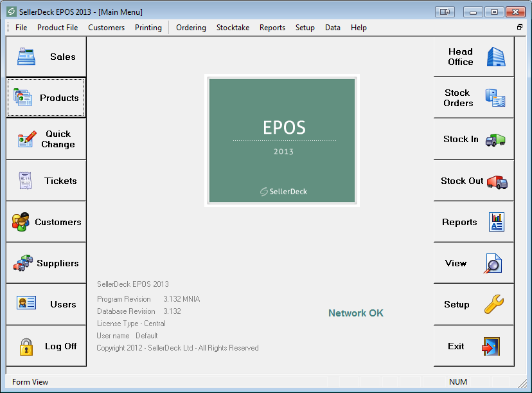Open the Product File menu
Viewport: 532px width, 393px height.
point(57,28)
